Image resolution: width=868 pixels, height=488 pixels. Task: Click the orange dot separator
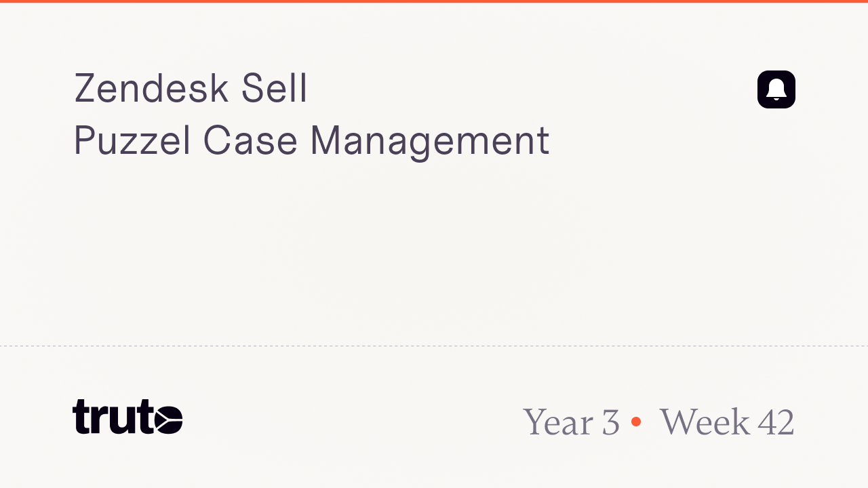635,422
